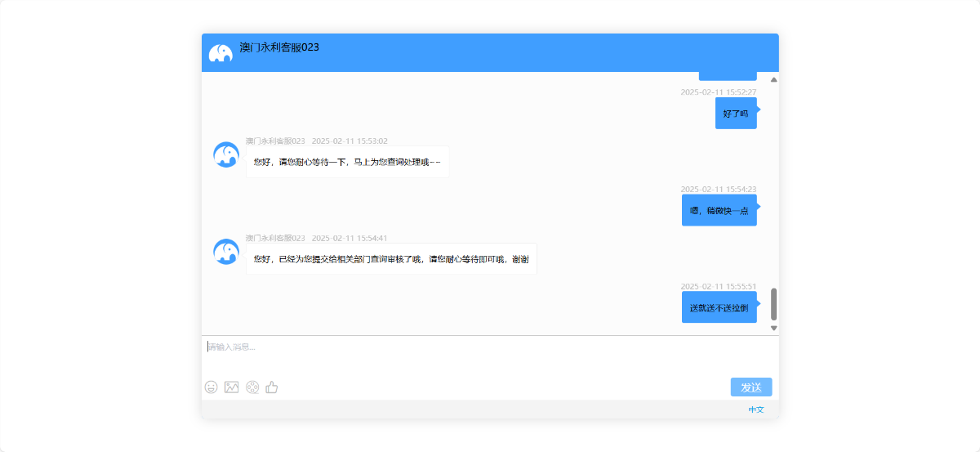The height and width of the screenshot is (452, 980).
Task: Click the 好了吗 message bubble
Action: (x=736, y=114)
